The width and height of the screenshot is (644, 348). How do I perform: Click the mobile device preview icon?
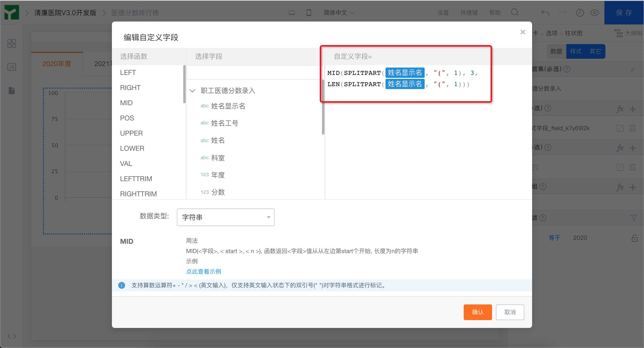[x=309, y=12]
